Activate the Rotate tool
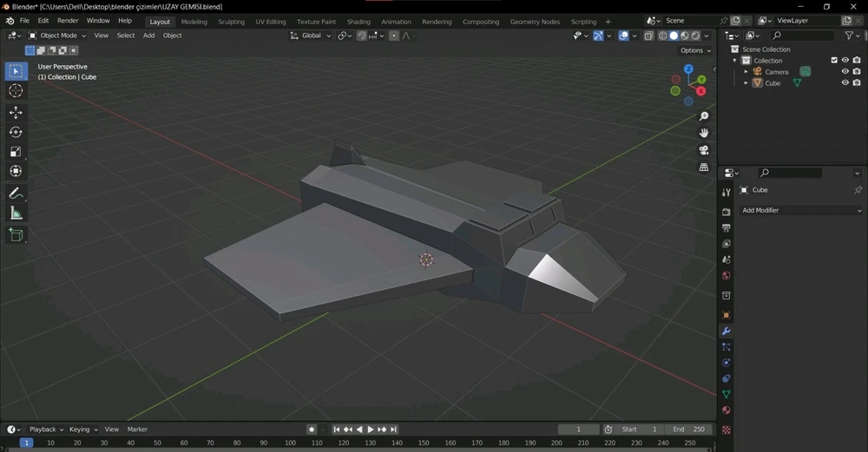Screen dimensions: 868x452 click(16, 132)
